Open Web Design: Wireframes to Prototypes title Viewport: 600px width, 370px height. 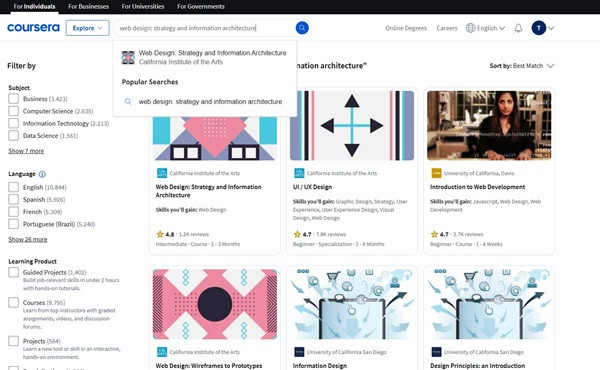209,366
